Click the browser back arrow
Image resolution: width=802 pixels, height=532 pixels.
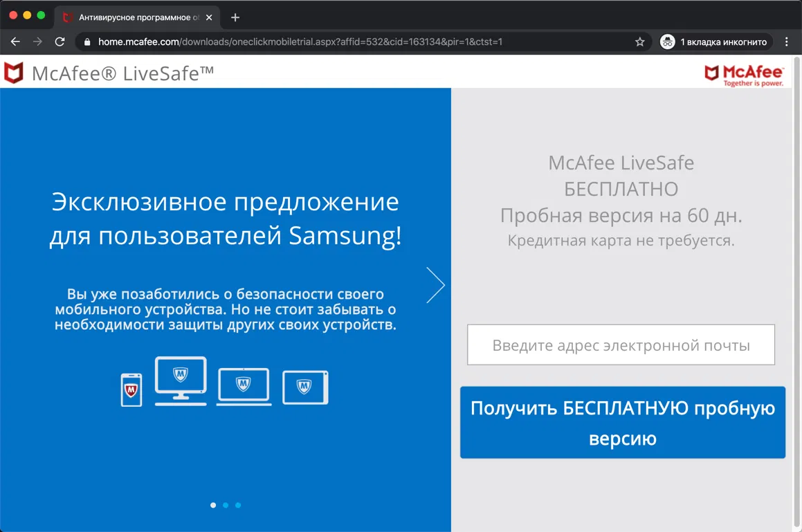tap(15, 42)
